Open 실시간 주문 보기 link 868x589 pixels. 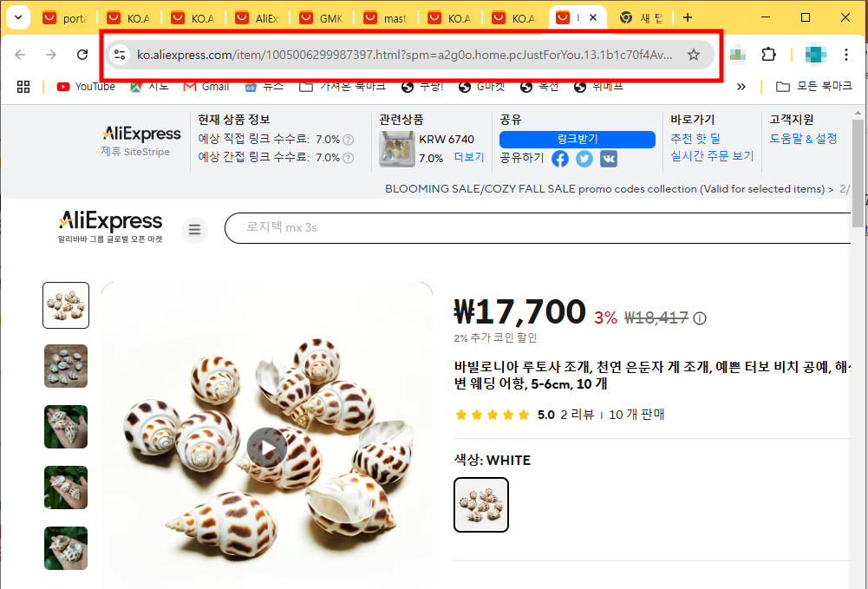tap(712, 156)
